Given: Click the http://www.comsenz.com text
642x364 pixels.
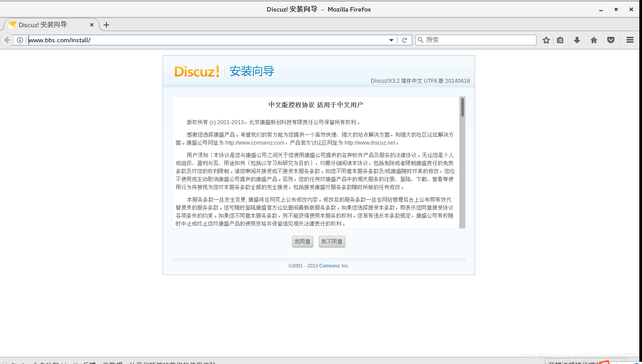Looking at the screenshot, I should 255,143.
